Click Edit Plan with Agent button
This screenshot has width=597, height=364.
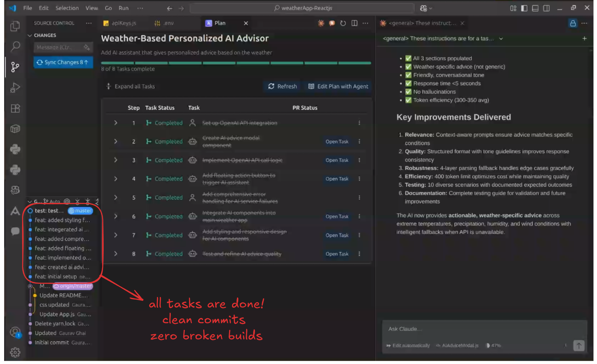pos(338,86)
